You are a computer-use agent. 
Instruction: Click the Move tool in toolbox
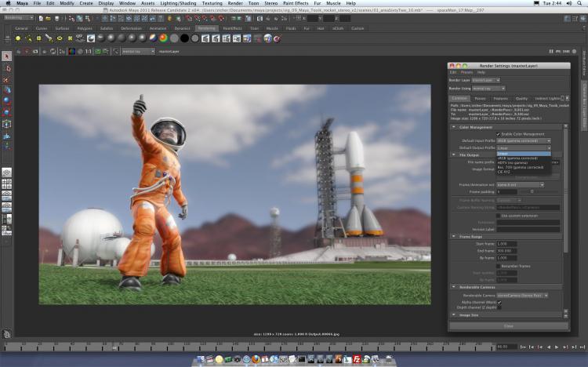click(x=6, y=89)
